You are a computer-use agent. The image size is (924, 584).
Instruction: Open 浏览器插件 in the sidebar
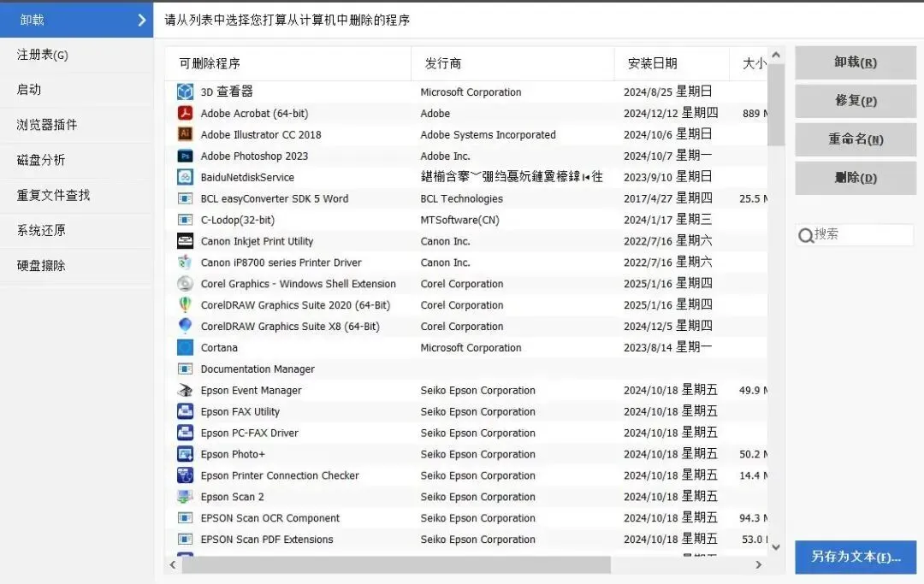click(77, 125)
